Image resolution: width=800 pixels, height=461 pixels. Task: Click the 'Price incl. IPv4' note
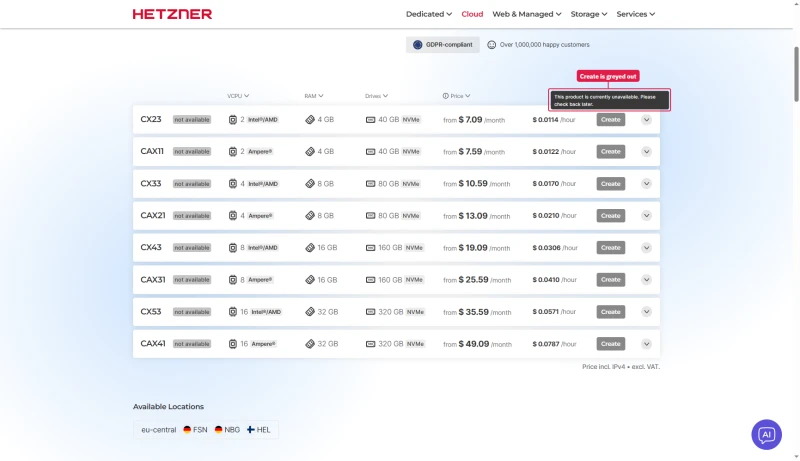(621, 367)
